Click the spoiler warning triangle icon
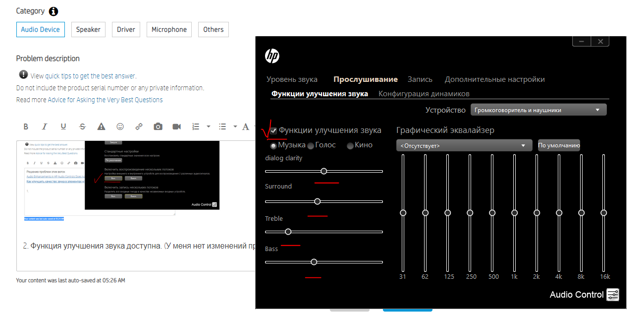This screenshot has height=319, width=644. click(x=101, y=127)
